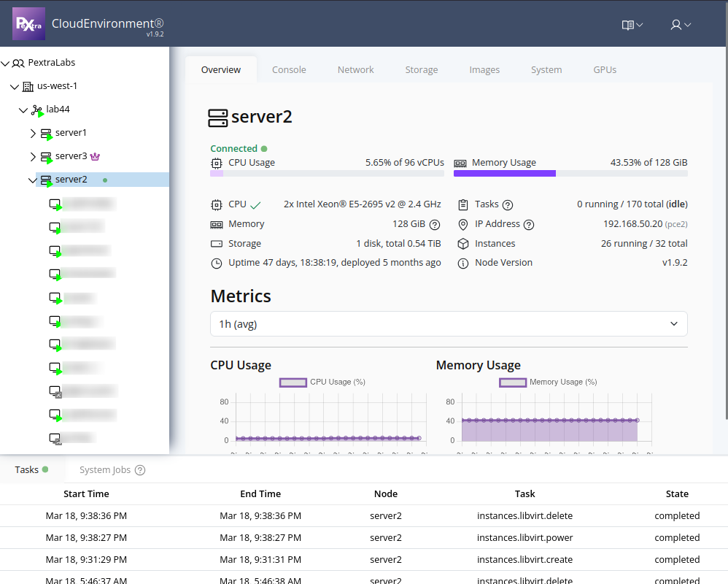
Task: Click the Storage disk icon
Action: coord(217,244)
